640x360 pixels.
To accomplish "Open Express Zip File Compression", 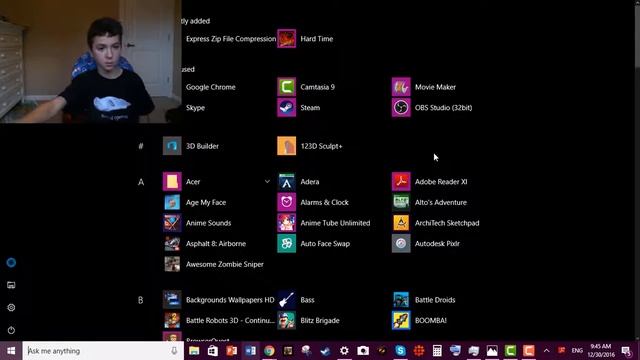I will point(231,39).
